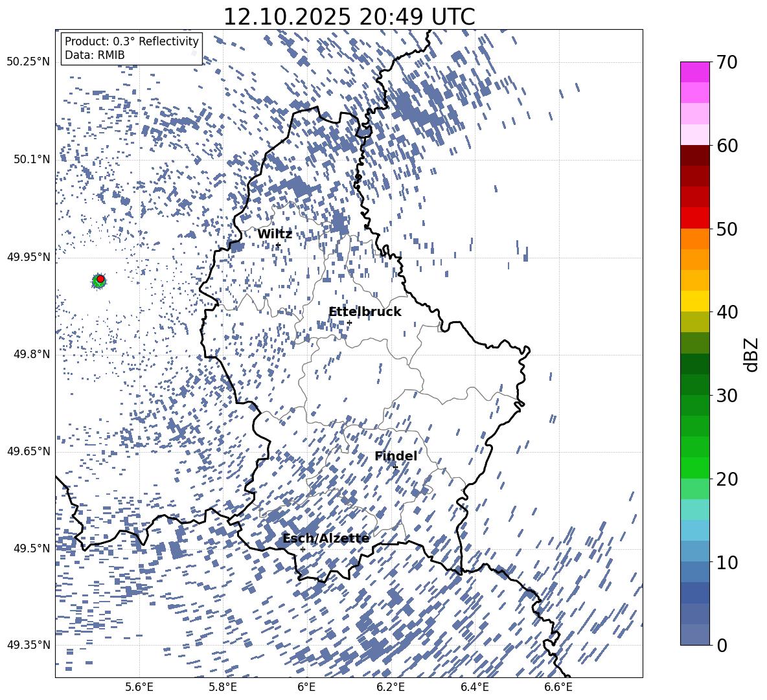Click the bright green swatch at 20 dBZ

click(x=695, y=468)
